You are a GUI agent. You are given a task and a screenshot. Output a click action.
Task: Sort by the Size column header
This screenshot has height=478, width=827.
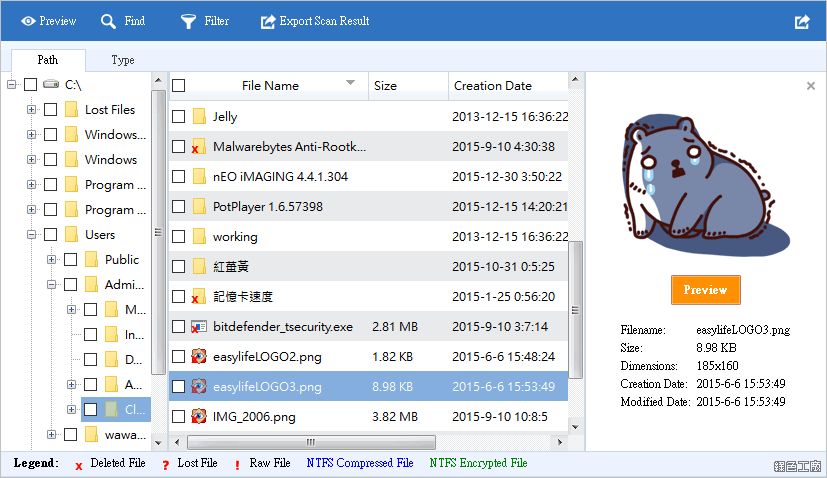tap(408, 85)
